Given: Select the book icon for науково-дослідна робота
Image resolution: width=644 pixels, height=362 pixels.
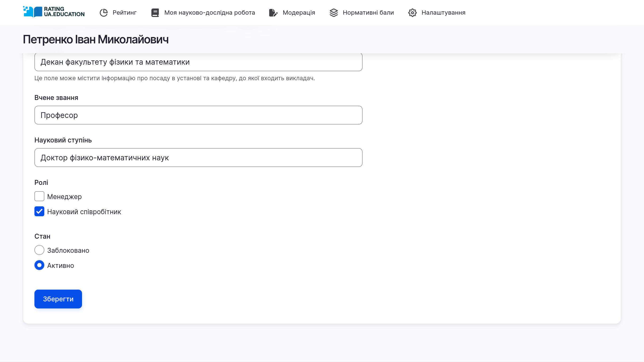Looking at the screenshot, I should click(155, 12).
